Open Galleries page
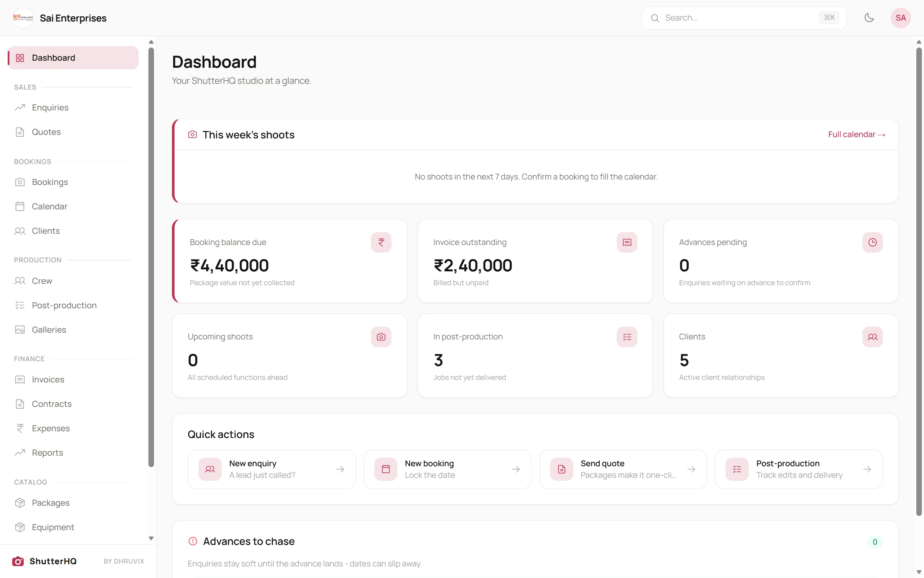The height and width of the screenshot is (578, 924). (73, 329)
